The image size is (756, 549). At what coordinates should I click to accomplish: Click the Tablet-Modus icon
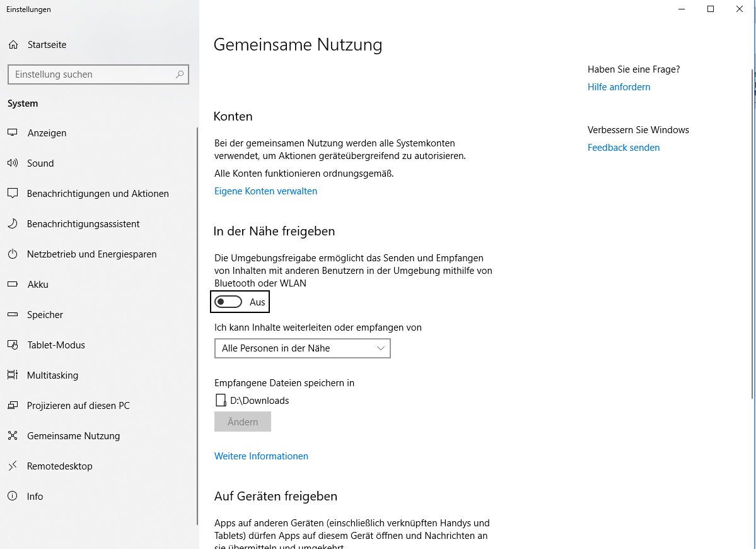tap(13, 345)
